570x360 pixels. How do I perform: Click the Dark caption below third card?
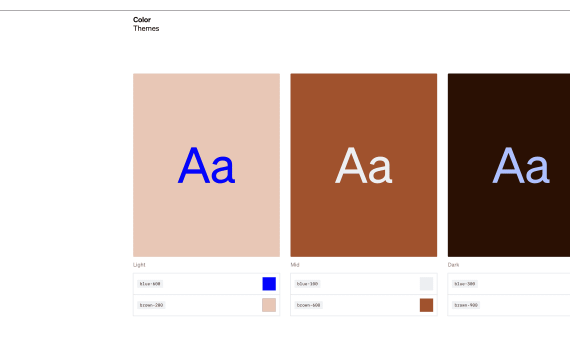[x=453, y=265]
